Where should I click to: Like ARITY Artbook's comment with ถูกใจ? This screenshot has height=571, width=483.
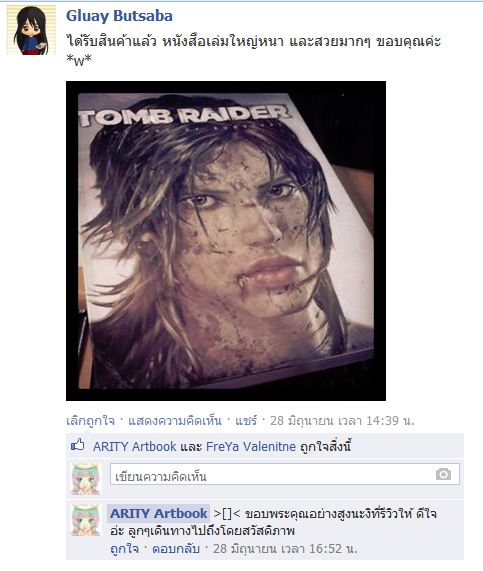(124, 549)
